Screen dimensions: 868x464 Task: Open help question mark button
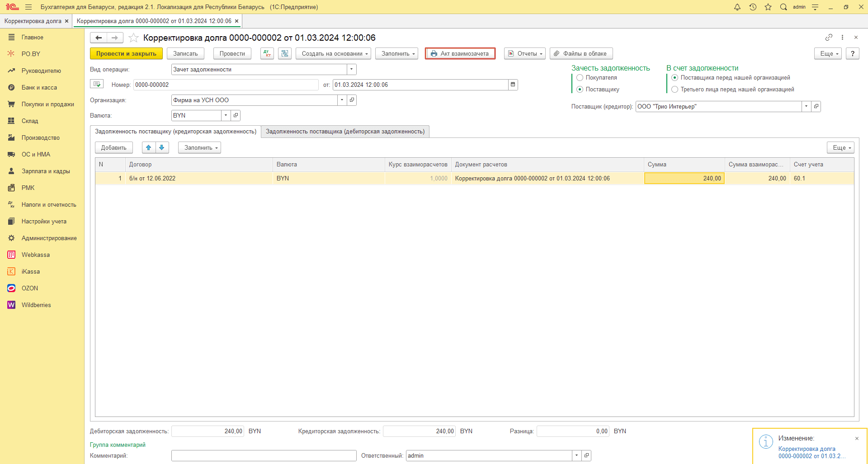coord(853,53)
